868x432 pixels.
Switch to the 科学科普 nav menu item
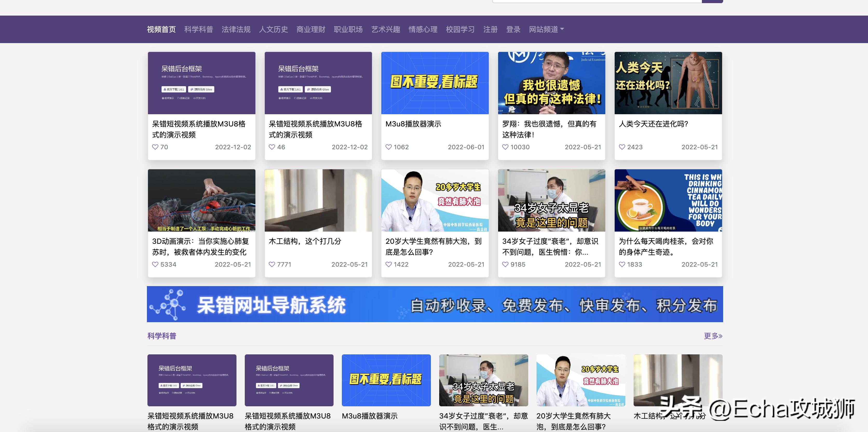pos(199,29)
